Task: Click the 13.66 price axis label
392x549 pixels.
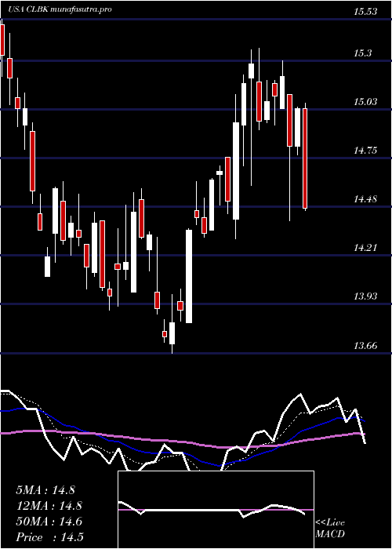Action: click(365, 346)
